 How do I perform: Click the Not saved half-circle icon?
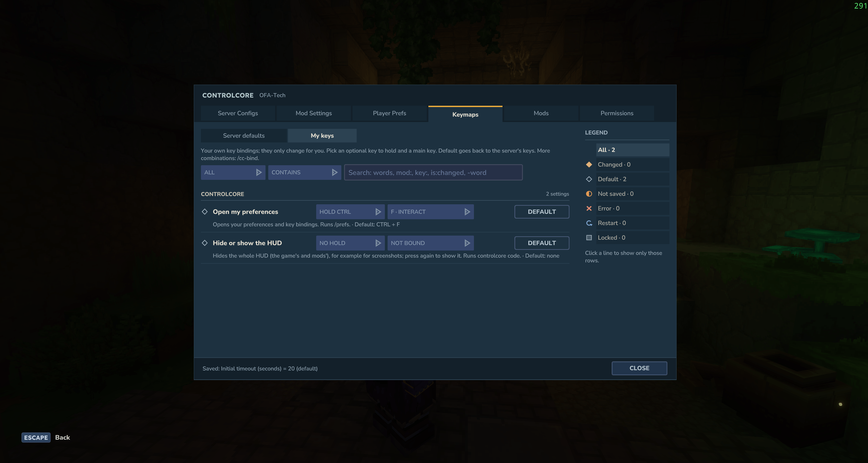[589, 194]
